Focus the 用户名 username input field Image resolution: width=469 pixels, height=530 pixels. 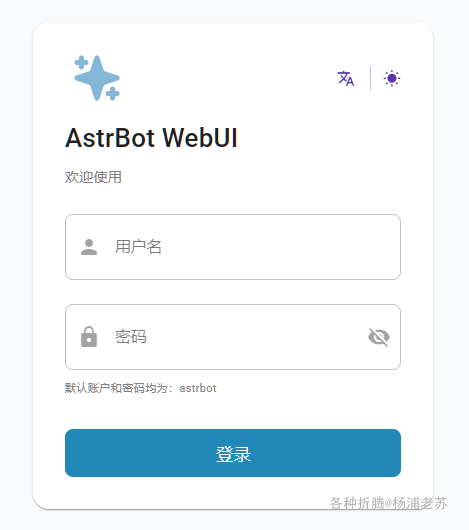[233, 247]
